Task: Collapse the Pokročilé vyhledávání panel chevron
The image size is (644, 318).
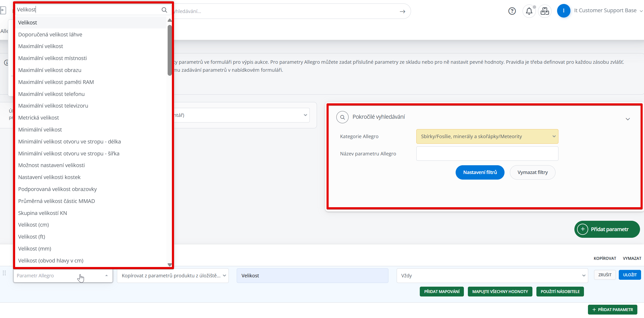Action: (628, 119)
